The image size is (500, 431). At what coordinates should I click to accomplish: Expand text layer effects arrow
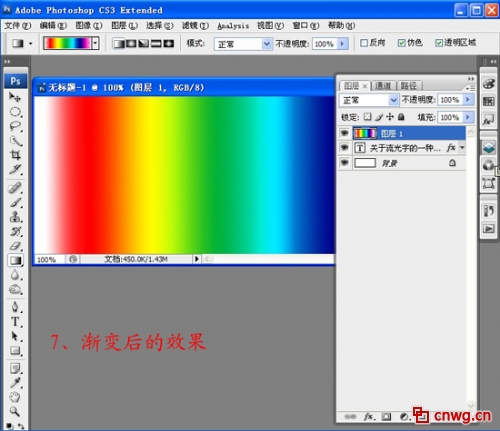point(462,147)
